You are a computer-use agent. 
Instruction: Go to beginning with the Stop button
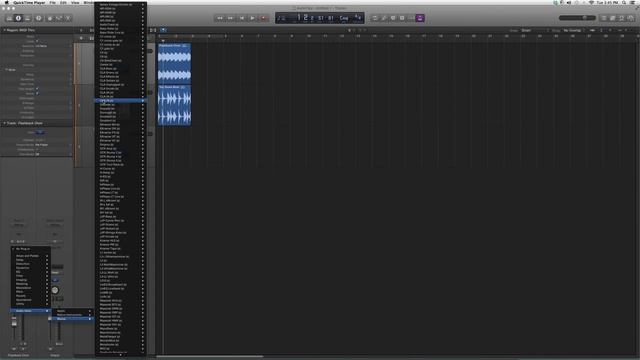click(x=242, y=18)
